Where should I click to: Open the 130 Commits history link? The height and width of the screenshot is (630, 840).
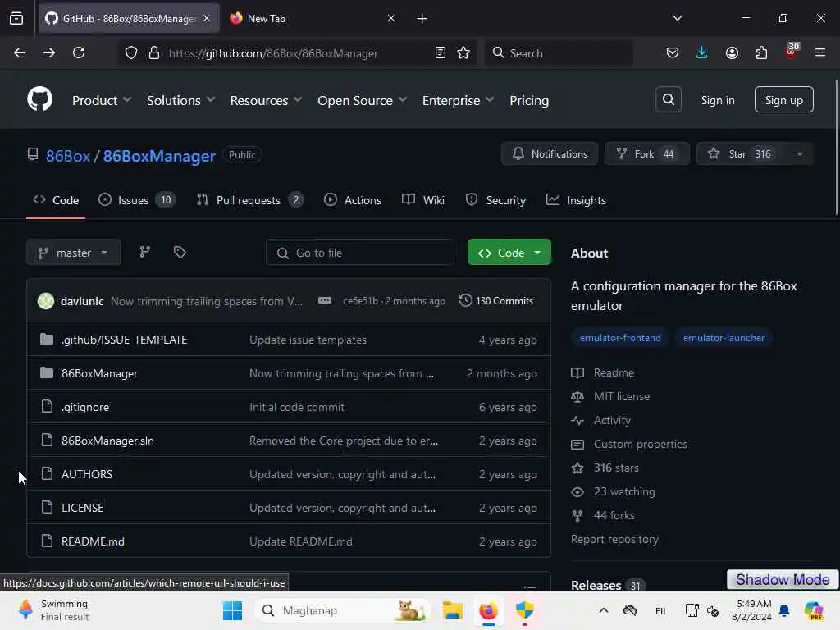coord(496,300)
